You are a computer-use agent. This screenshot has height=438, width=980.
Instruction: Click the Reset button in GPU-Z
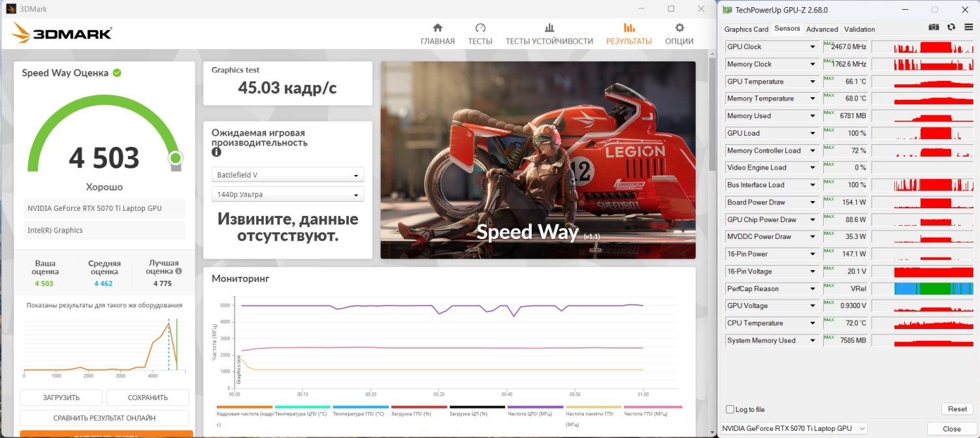pyautogui.click(x=957, y=409)
